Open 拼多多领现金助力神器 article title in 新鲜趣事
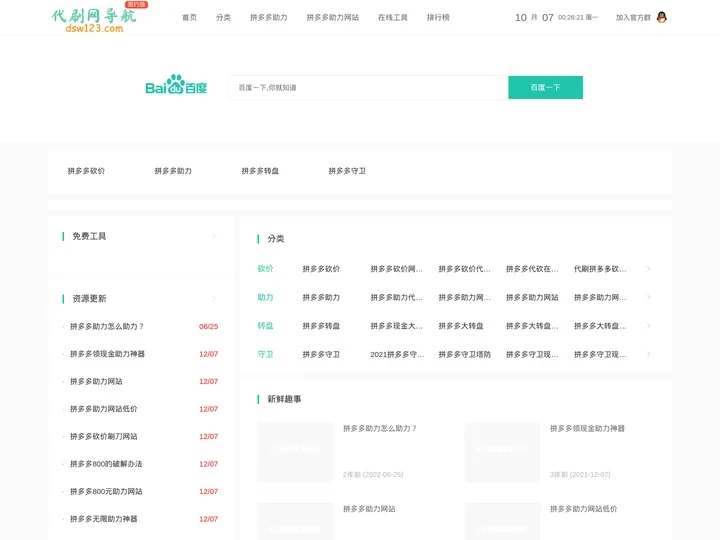Image resolution: width=720 pixels, height=540 pixels. [x=587, y=428]
